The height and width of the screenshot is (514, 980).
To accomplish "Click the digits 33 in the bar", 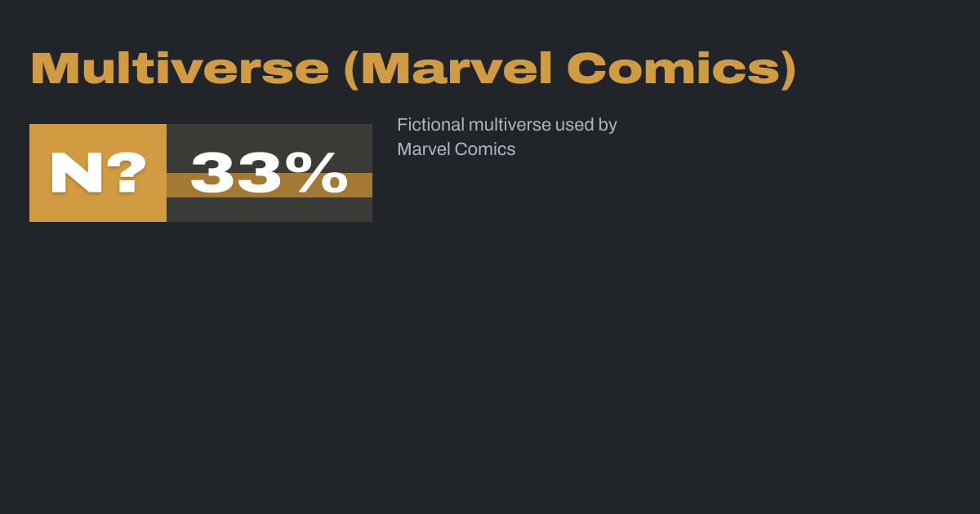I will (x=237, y=173).
